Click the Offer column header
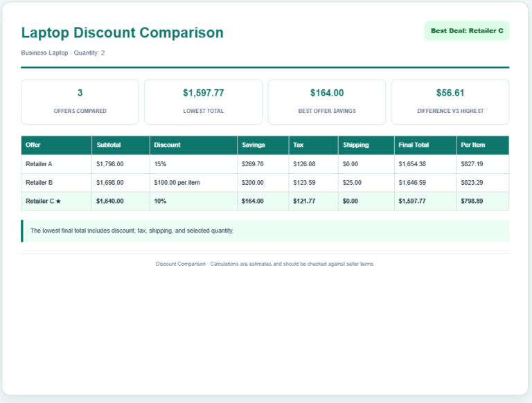 56,145
